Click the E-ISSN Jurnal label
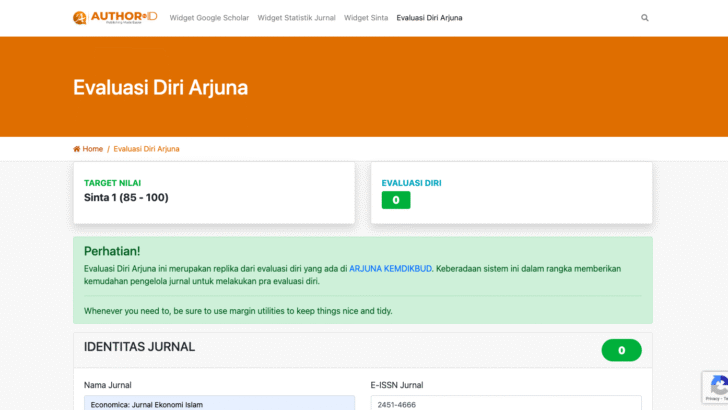Viewport: 728px width, 410px height. tap(396, 385)
